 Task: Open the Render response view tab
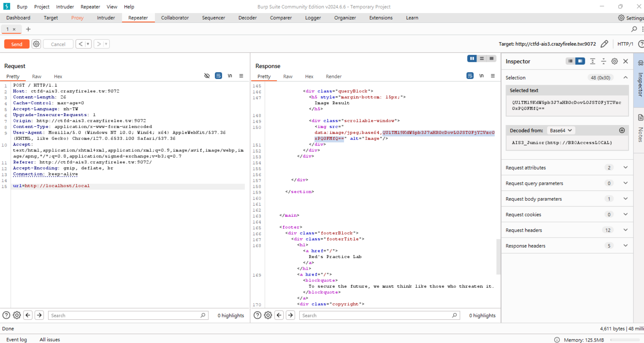tap(333, 77)
